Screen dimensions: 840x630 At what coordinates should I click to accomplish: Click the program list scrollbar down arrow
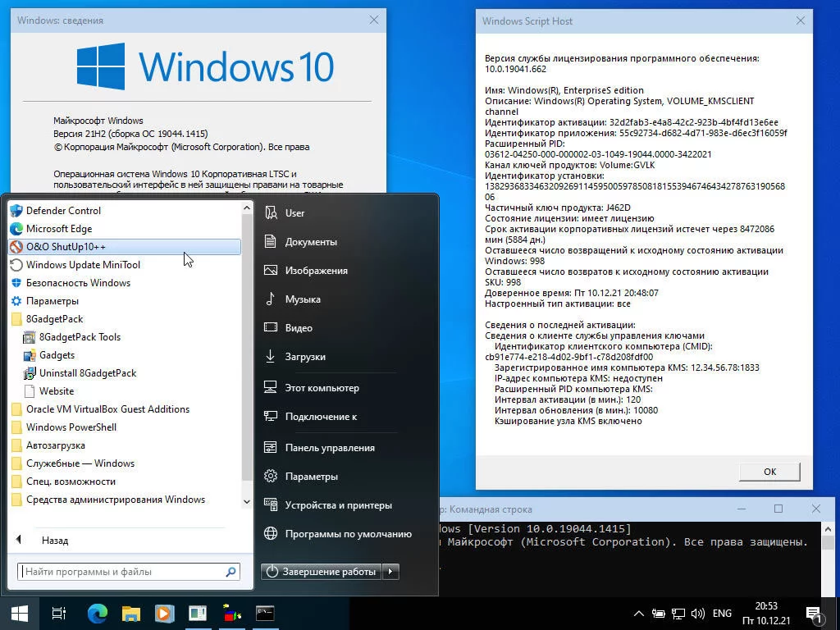(x=247, y=501)
